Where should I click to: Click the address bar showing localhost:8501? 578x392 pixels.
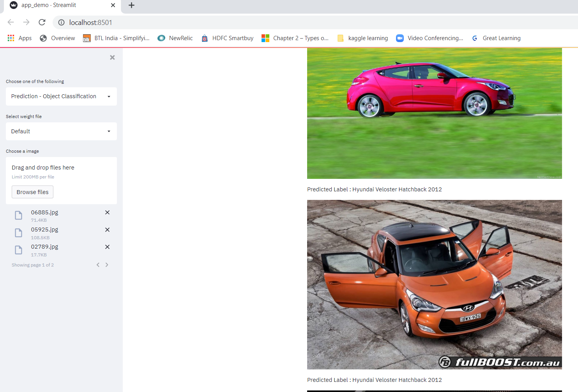coord(90,22)
